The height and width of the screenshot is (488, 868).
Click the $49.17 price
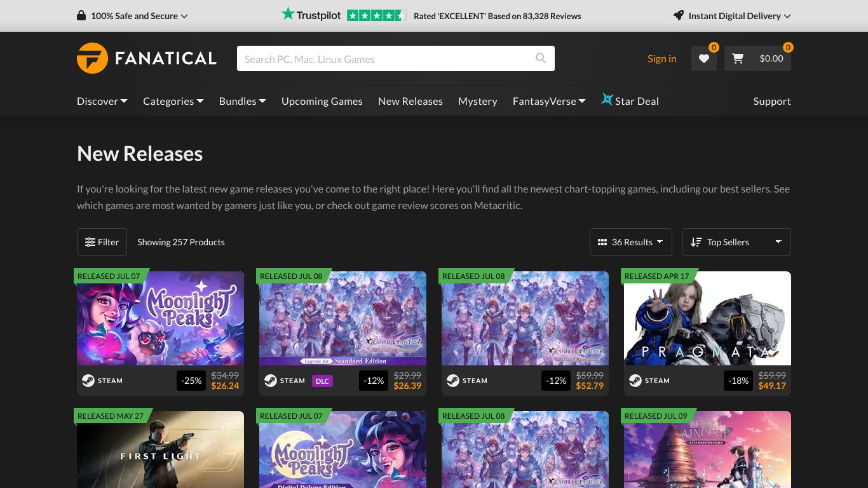coord(772,386)
